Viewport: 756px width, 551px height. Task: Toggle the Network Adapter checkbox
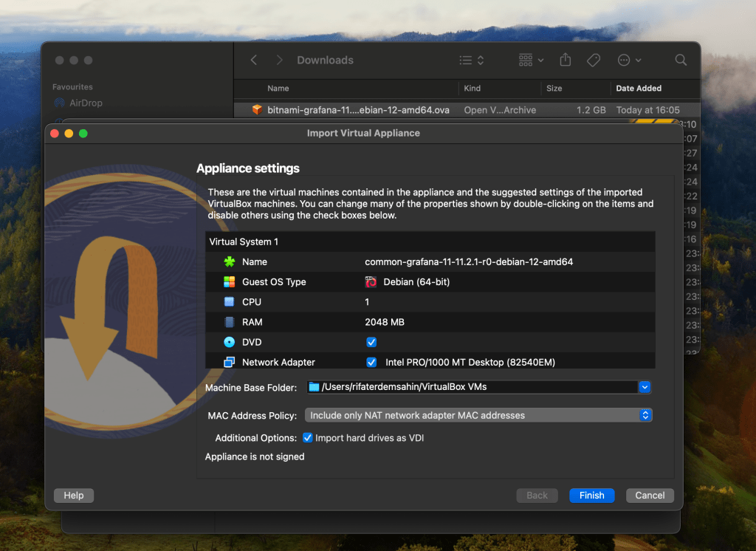371,362
